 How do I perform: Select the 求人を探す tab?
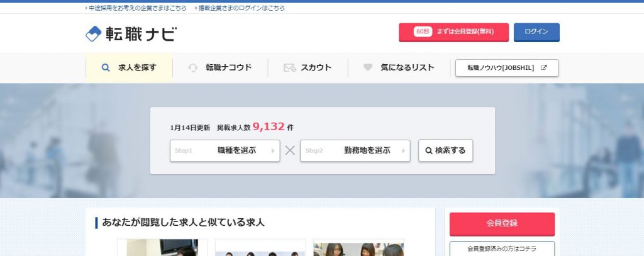coord(129,68)
